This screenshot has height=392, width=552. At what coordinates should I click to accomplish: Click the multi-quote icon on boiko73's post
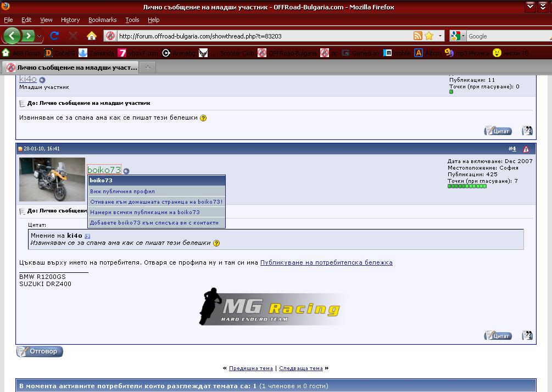[527, 335]
